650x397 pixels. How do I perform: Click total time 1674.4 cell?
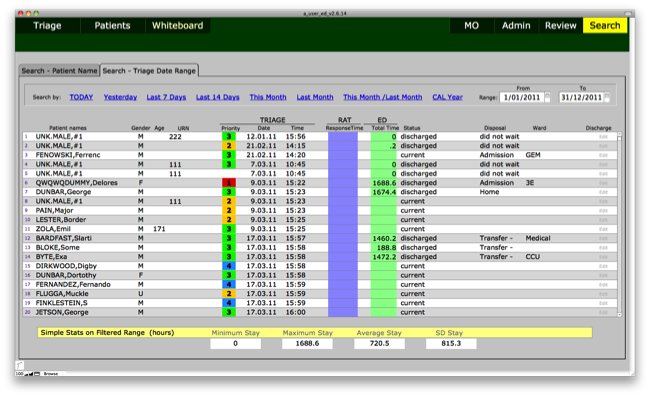pyautogui.click(x=384, y=192)
